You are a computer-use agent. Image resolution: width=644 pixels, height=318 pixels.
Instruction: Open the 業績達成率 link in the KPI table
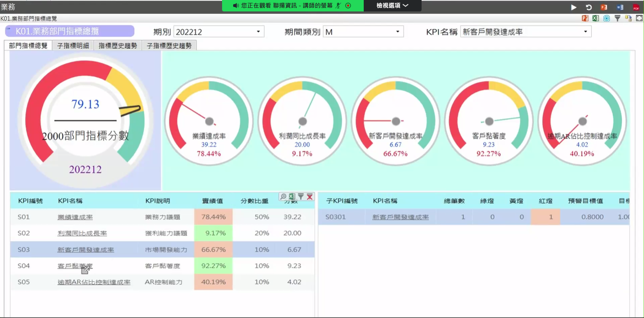pos(75,217)
